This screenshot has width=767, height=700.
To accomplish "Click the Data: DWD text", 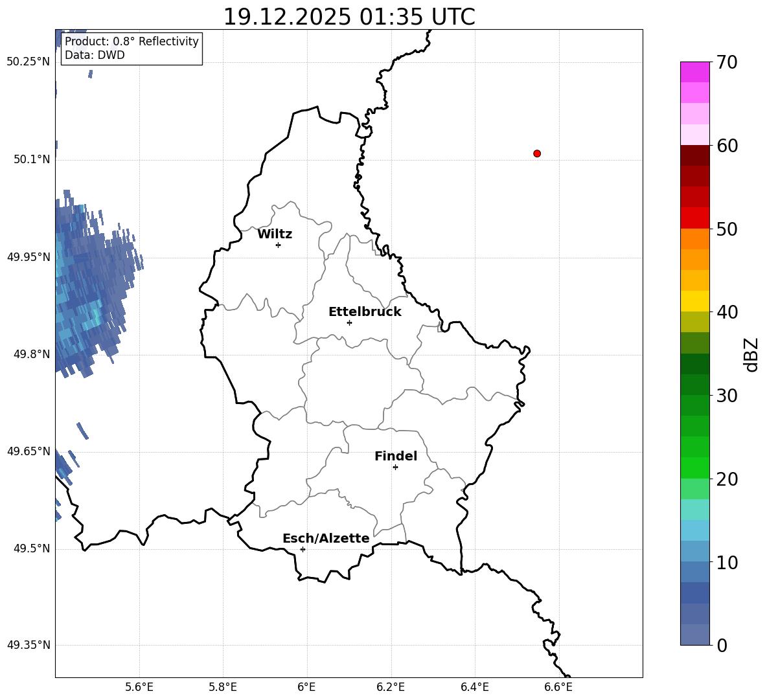I will click(95, 55).
